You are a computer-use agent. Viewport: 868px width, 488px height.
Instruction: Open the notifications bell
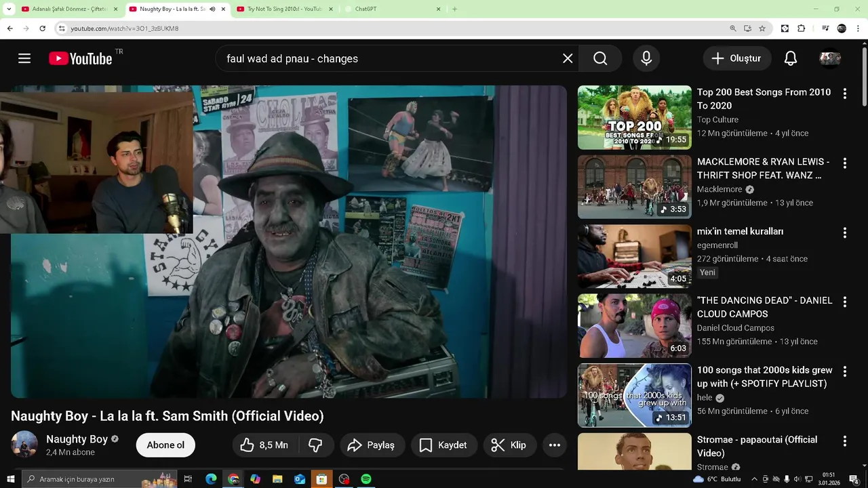pos(791,58)
